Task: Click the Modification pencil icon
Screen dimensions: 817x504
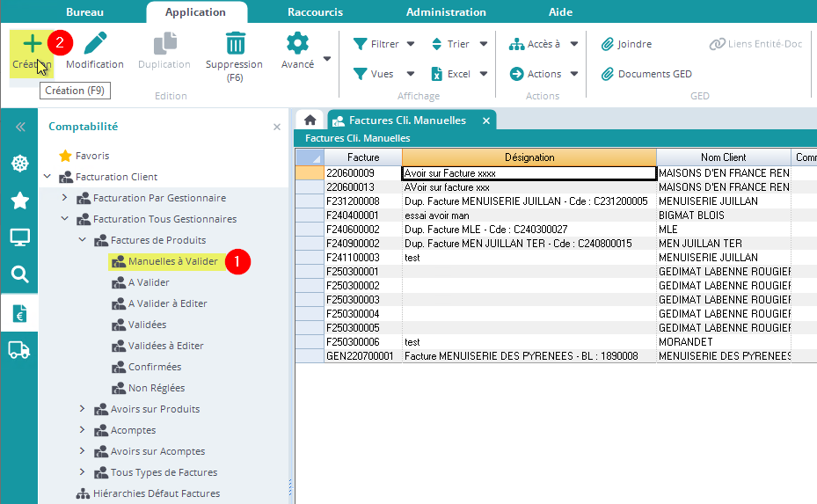Action: click(95, 44)
